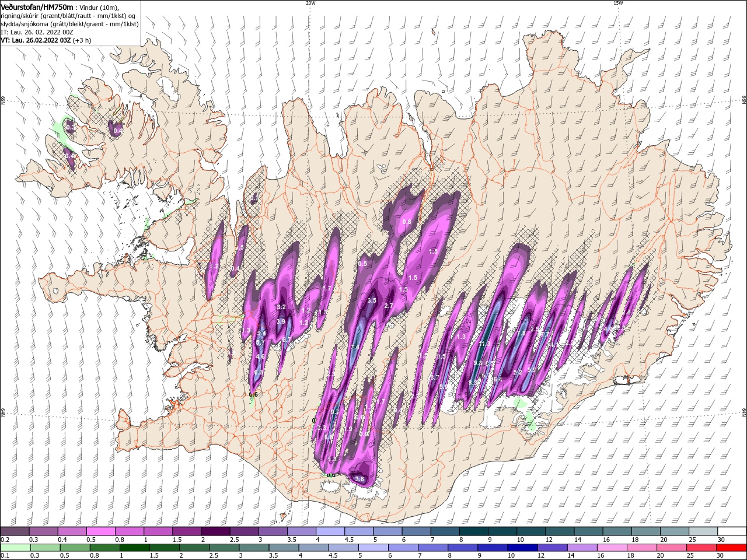Click the 3.2 precipitation value on the map

(x=281, y=307)
